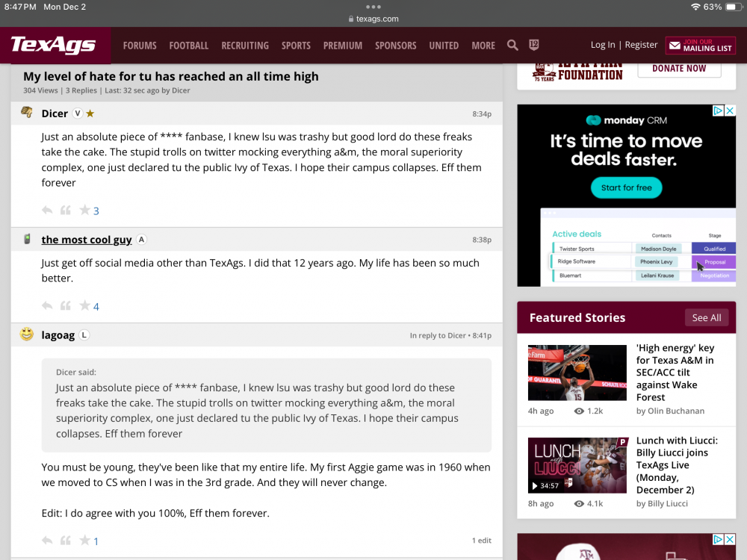Open the PREMIUM nav item
This screenshot has height=560, width=747.
(x=343, y=46)
